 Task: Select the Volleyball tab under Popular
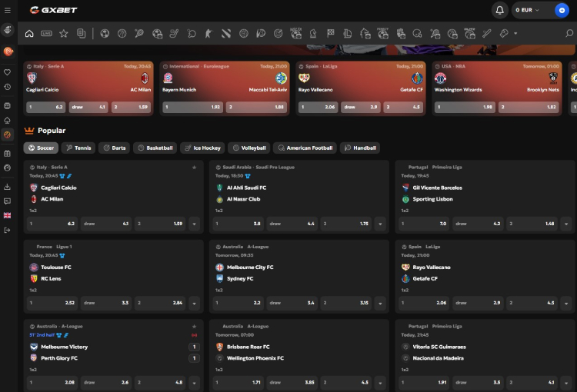pos(248,148)
